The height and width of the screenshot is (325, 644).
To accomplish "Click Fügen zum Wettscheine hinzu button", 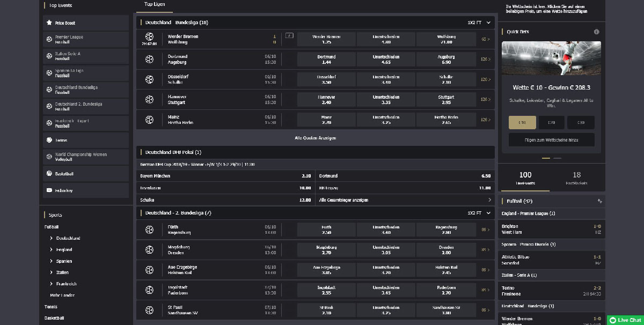I will [551, 140].
